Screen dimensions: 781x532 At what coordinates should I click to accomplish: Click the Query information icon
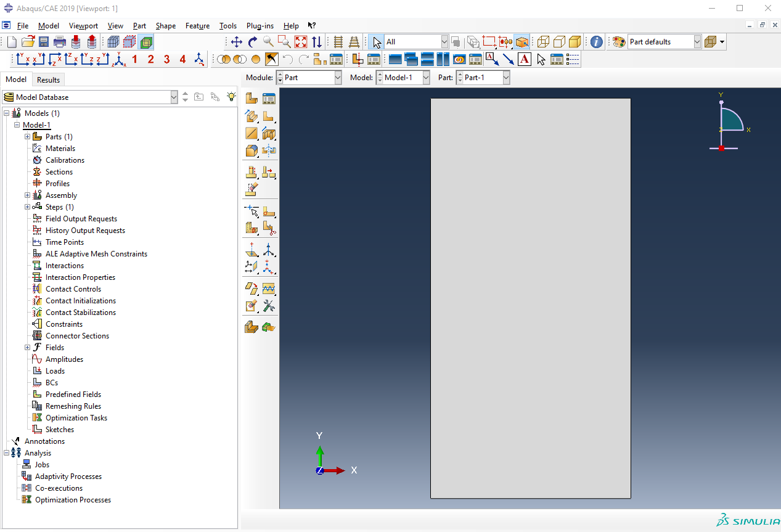[596, 42]
